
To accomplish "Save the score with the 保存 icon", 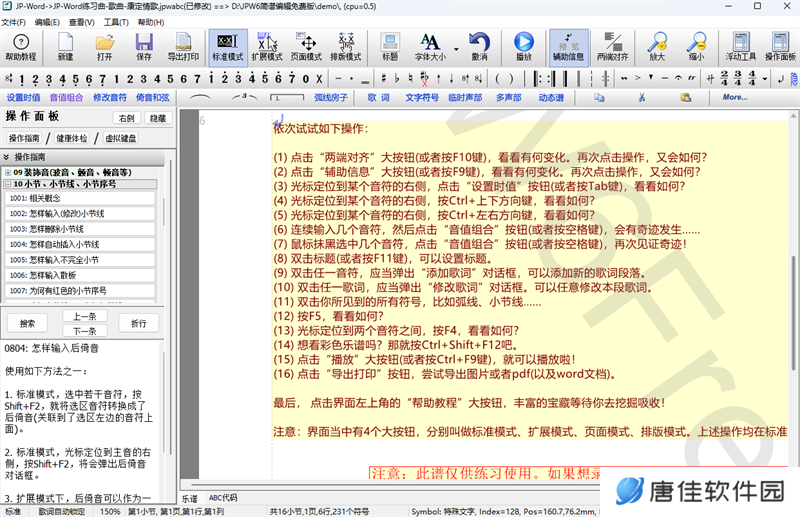I will coord(144,47).
